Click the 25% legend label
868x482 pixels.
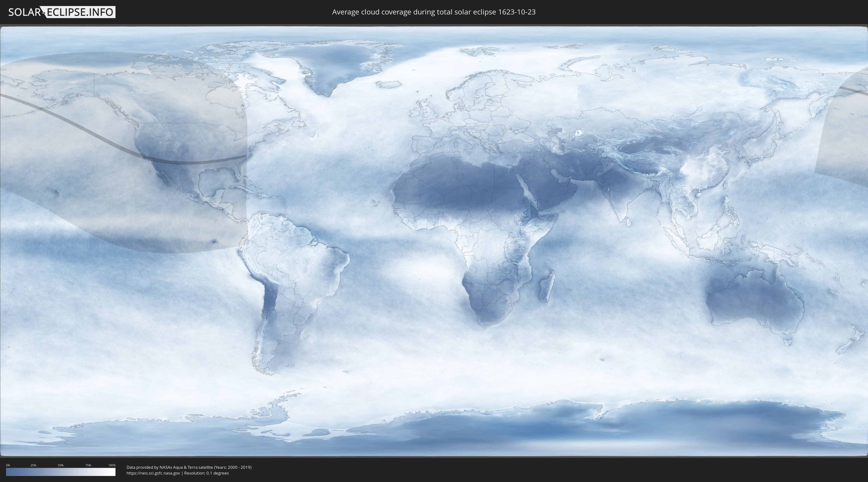coord(33,465)
